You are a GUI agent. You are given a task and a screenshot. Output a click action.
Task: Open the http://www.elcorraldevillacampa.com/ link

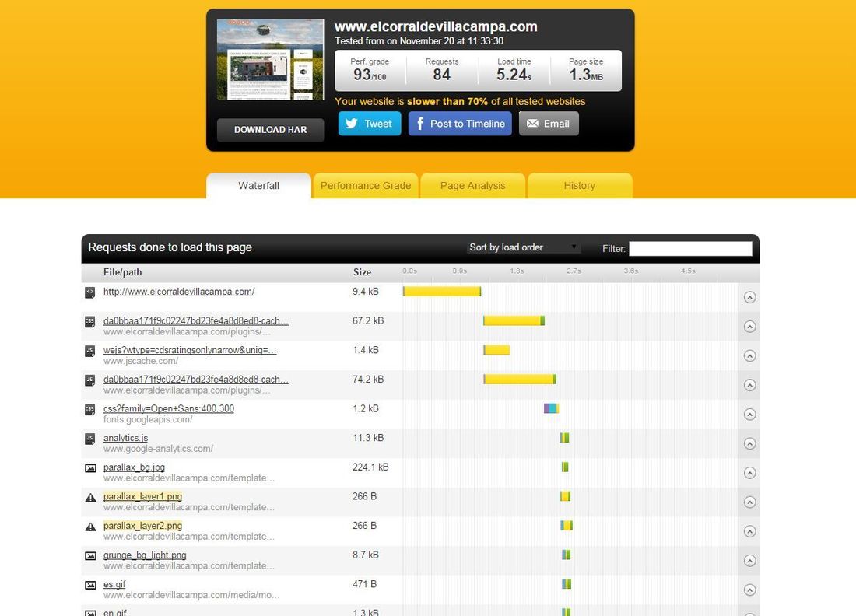click(x=179, y=292)
